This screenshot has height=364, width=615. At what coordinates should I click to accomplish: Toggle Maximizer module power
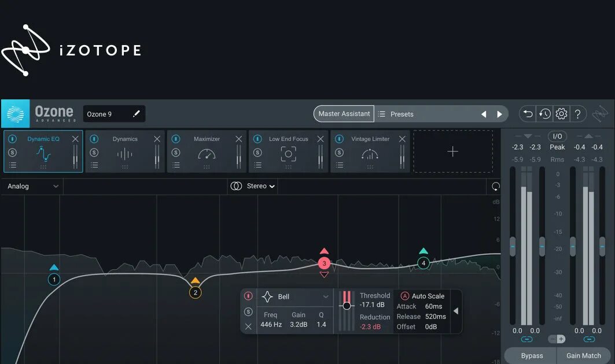pyautogui.click(x=176, y=139)
